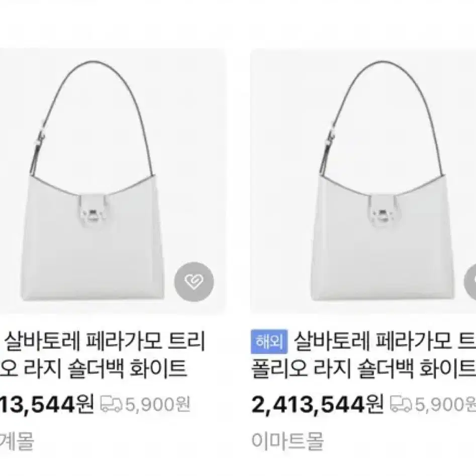The height and width of the screenshot is (476, 476).
Task: Click delivery truck icon under left product
Action: pyautogui.click(x=112, y=405)
